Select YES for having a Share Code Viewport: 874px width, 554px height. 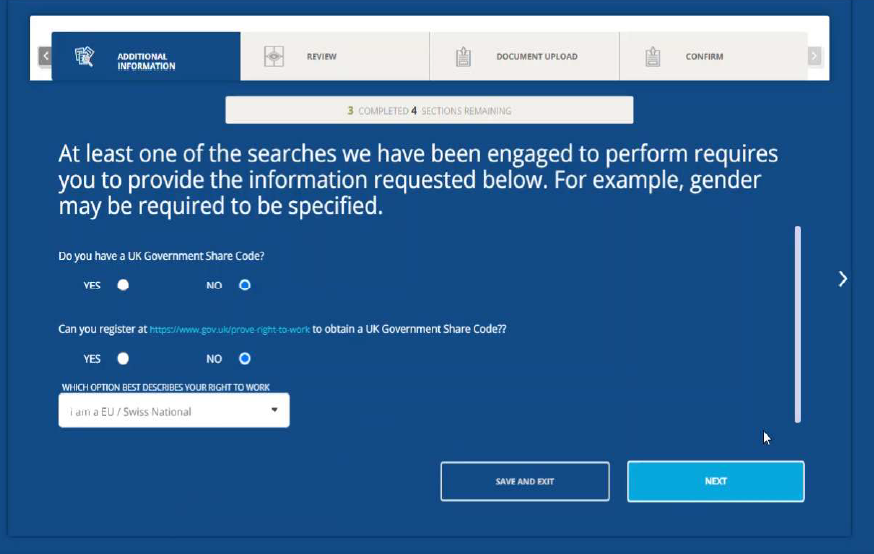point(123,285)
